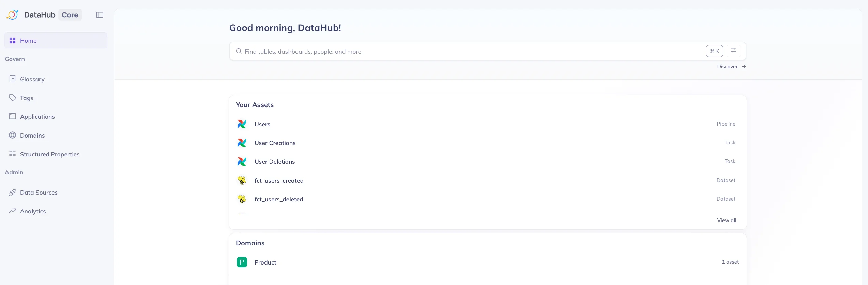Click the Hive icon beside fct_users_deleted

tap(242, 199)
